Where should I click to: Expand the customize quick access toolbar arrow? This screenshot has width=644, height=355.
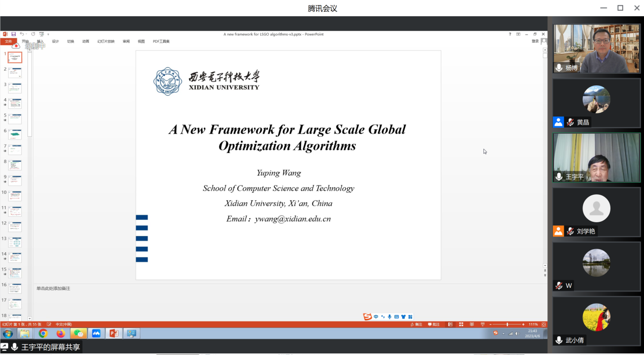(48, 34)
